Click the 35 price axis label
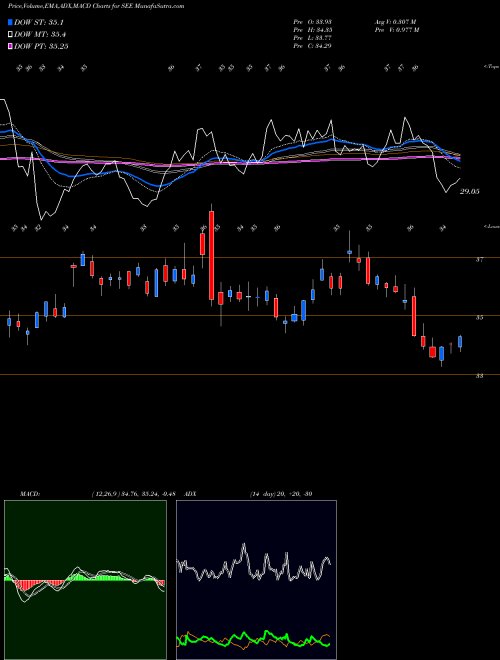 tap(479, 318)
